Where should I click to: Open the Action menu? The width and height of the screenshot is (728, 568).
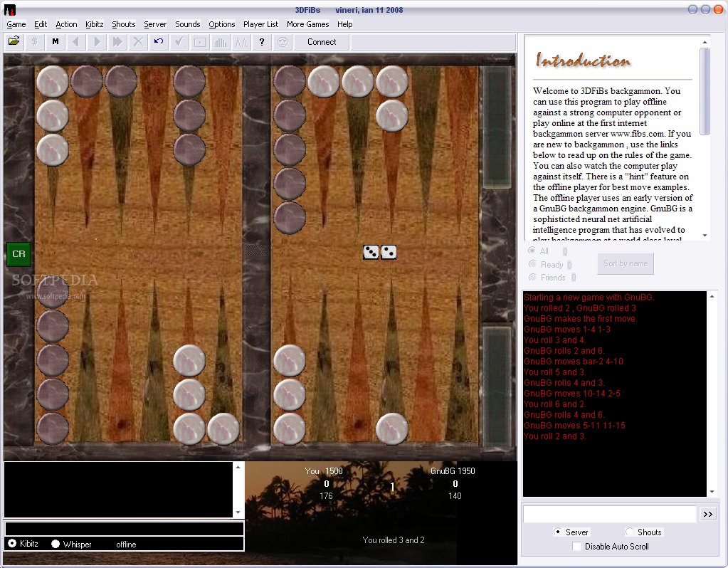[66, 24]
